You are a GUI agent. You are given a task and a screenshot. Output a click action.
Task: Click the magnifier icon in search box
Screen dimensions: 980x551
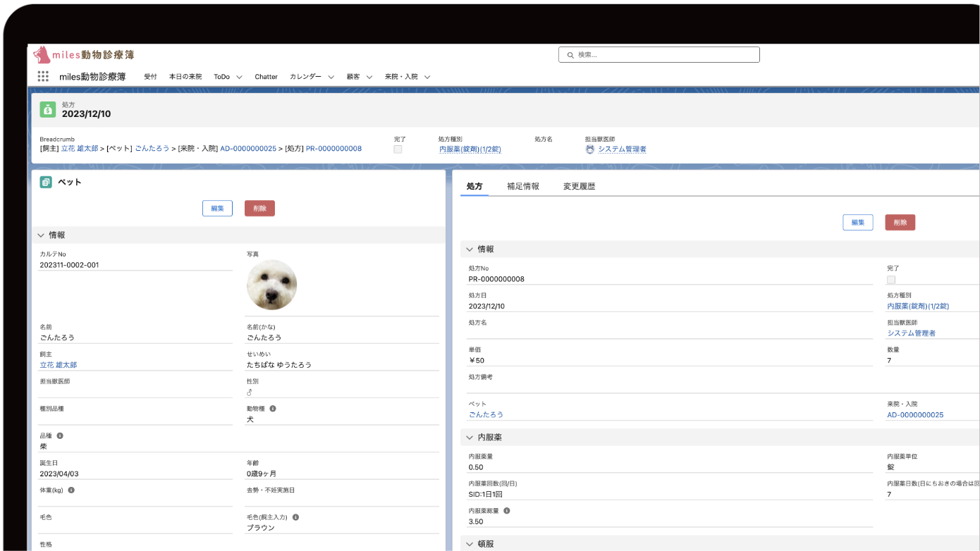tap(570, 55)
